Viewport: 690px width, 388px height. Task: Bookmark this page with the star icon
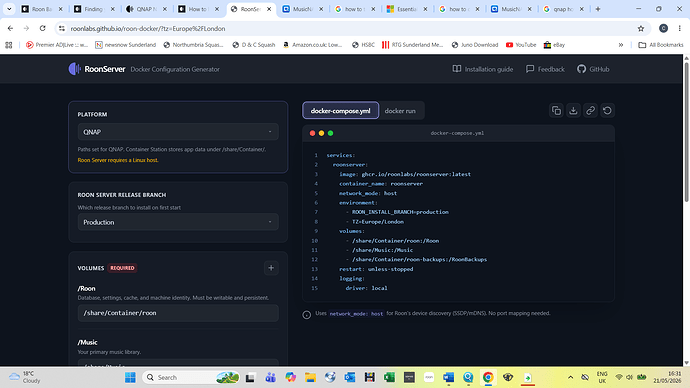click(641, 29)
